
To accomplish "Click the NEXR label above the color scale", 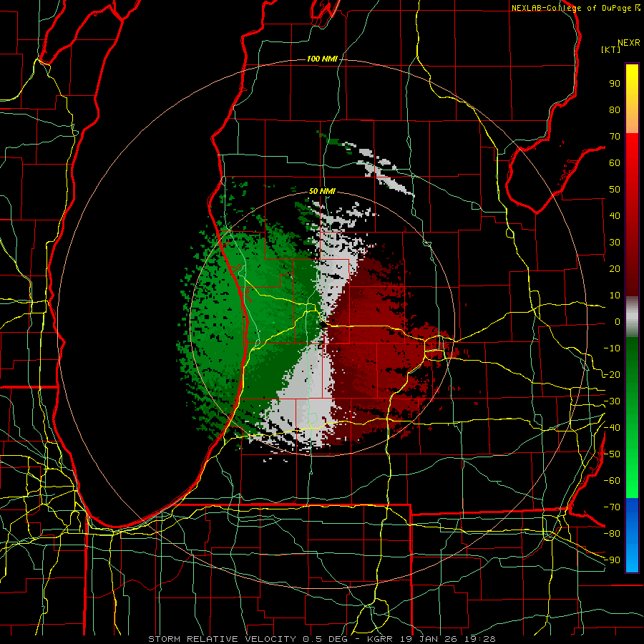I will coord(629,43).
